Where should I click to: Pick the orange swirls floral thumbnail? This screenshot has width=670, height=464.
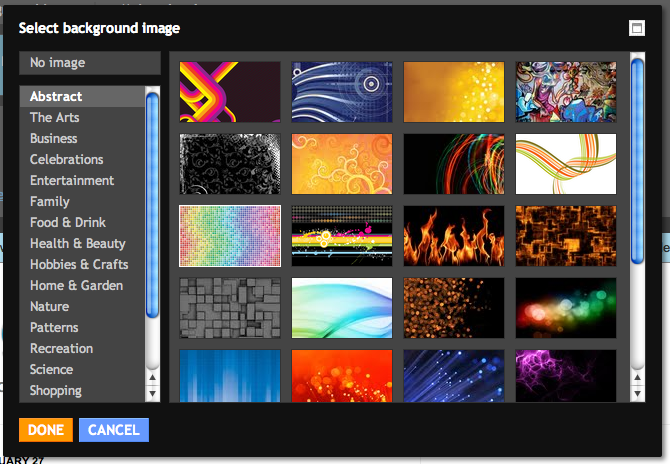pos(341,164)
